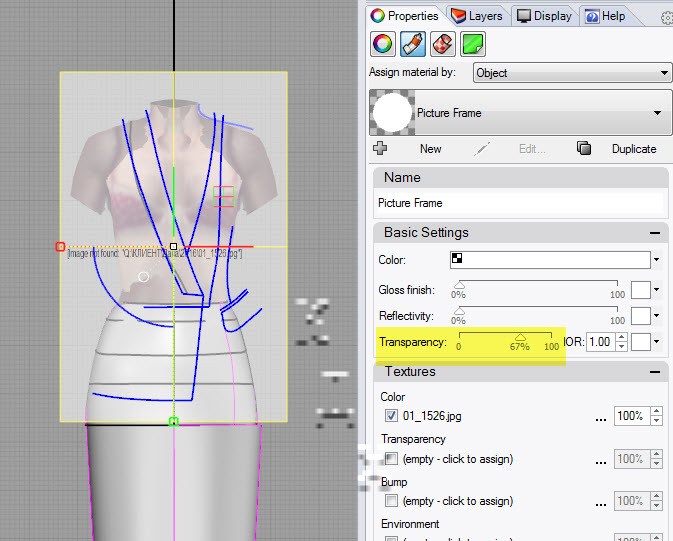Viewport: 673px width, 541px height.
Task: Click the red control point on frame edge
Action: (x=60, y=246)
